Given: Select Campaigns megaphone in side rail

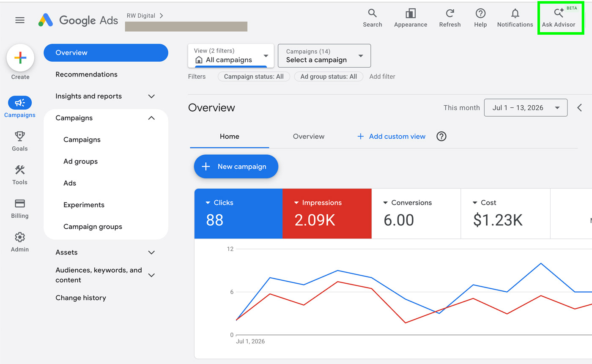Looking at the screenshot, I should point(20,107).
